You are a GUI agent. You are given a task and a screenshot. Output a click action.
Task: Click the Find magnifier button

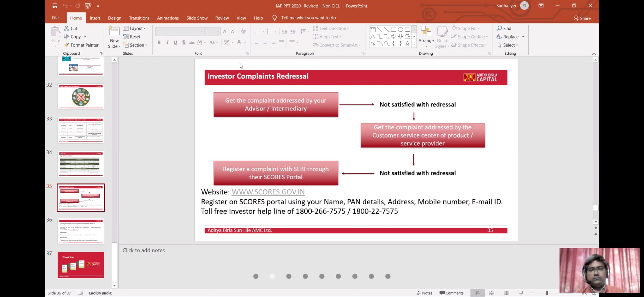tap(504, 28)
